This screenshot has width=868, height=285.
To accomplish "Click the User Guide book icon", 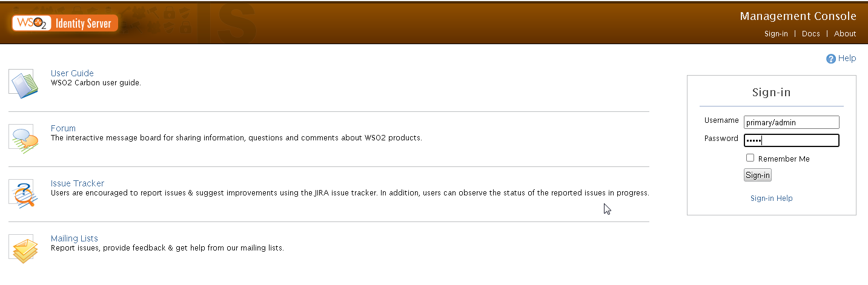I will coord(24,84).
